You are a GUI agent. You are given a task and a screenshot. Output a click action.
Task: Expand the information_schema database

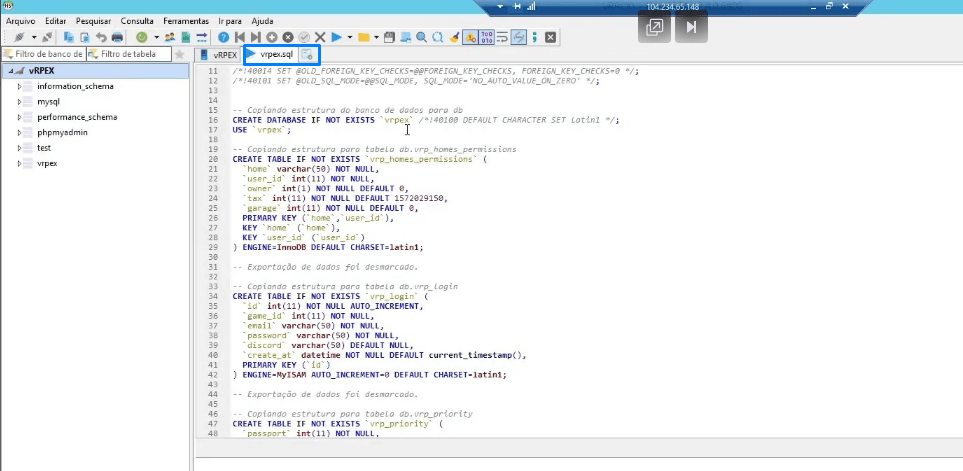pyautogui.click(x=19, y=87)
